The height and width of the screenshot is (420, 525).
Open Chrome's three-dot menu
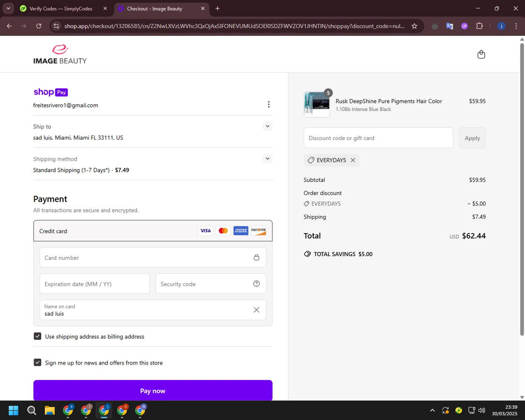[516, 26]
